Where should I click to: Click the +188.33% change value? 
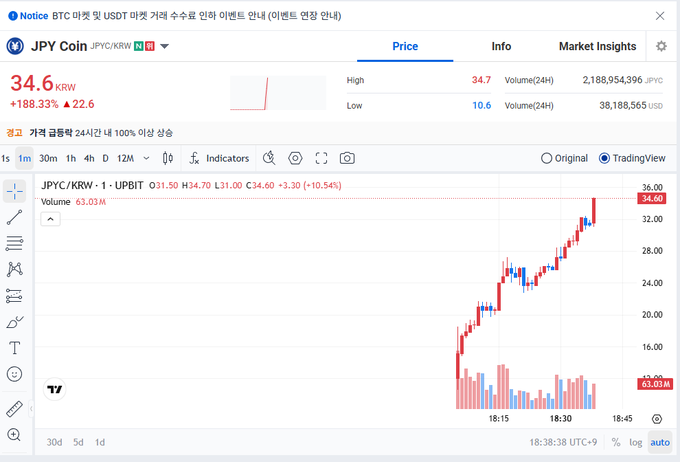(x=34, y=104)
